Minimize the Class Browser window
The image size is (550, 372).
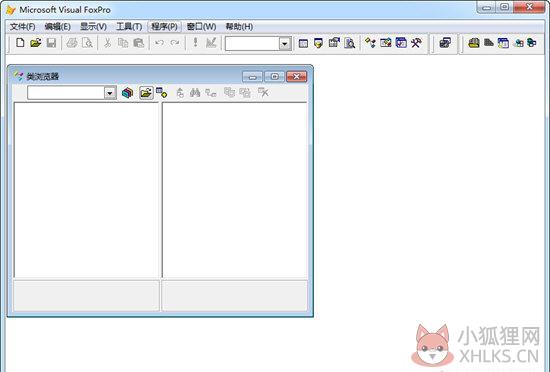252,76
